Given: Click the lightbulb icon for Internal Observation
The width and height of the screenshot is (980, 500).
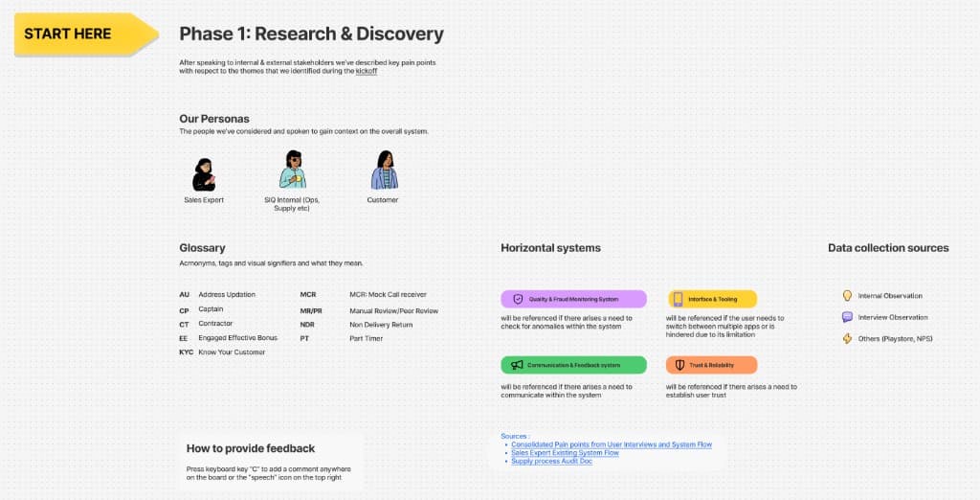Looking at the screenshot, I should click(x=848, y=295).
